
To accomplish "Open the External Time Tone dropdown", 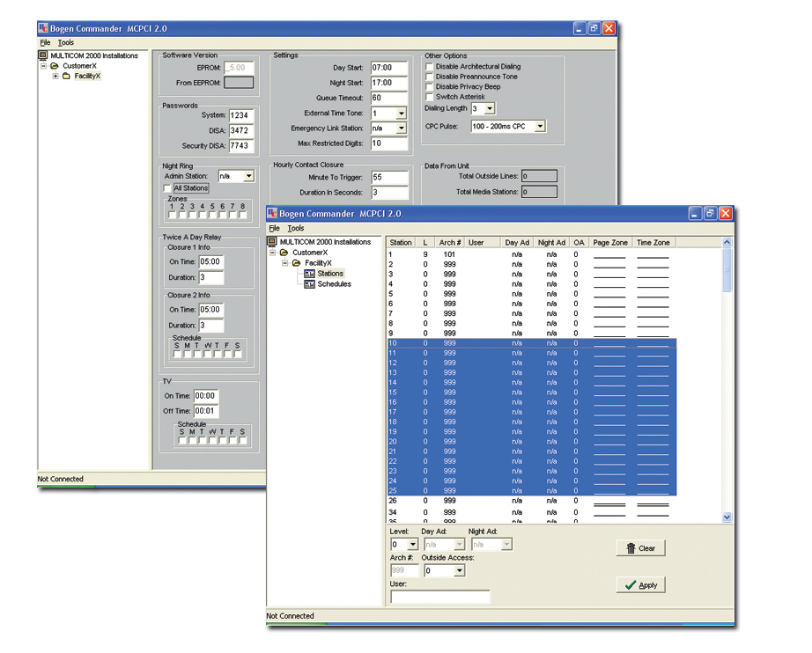I will (x=402, y=114).
